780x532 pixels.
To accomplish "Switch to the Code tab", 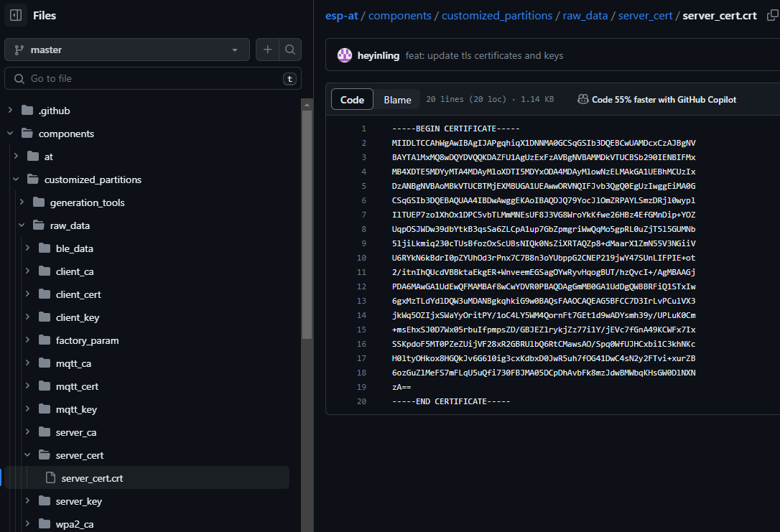I will point(352,100).
